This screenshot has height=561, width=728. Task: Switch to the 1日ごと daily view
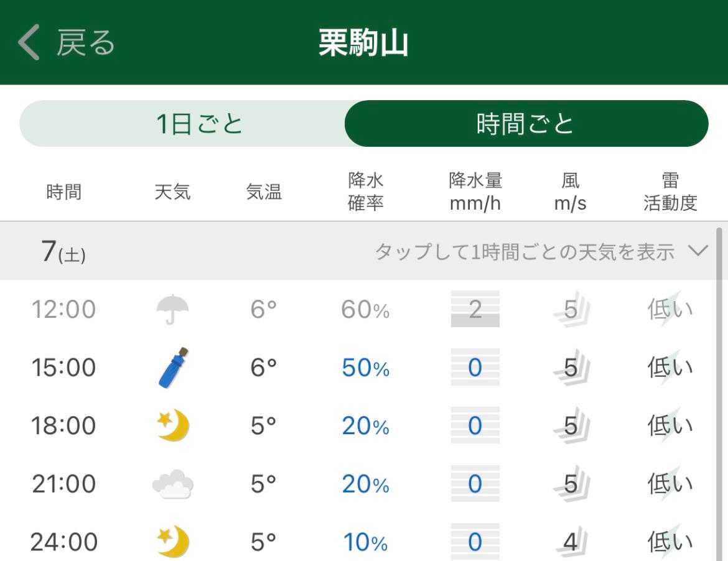click(x=199, y=124)
